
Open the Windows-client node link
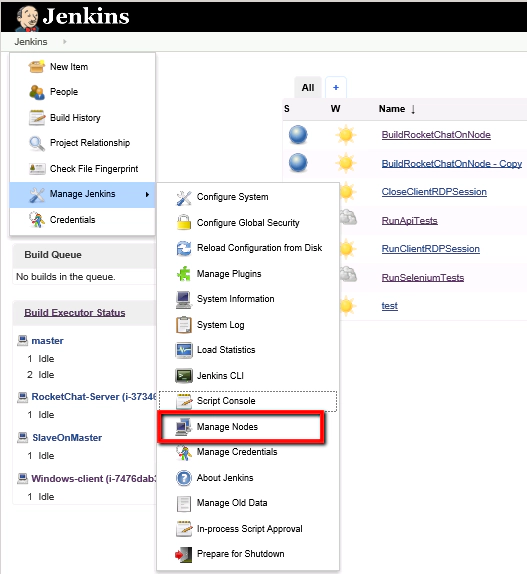click(x=94, y=479)
